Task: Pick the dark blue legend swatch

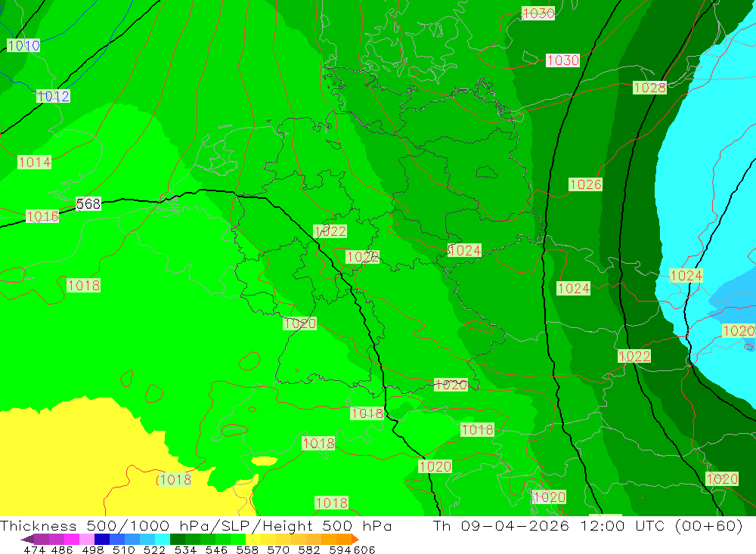Action: point(102,539)
